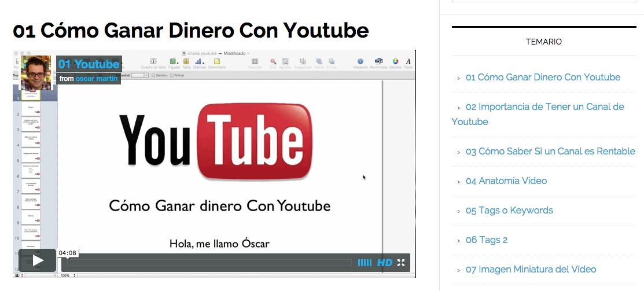644x291 pixels.
Task: Click the Alfa toolbar icon
Action: click(x=273, y=61)
